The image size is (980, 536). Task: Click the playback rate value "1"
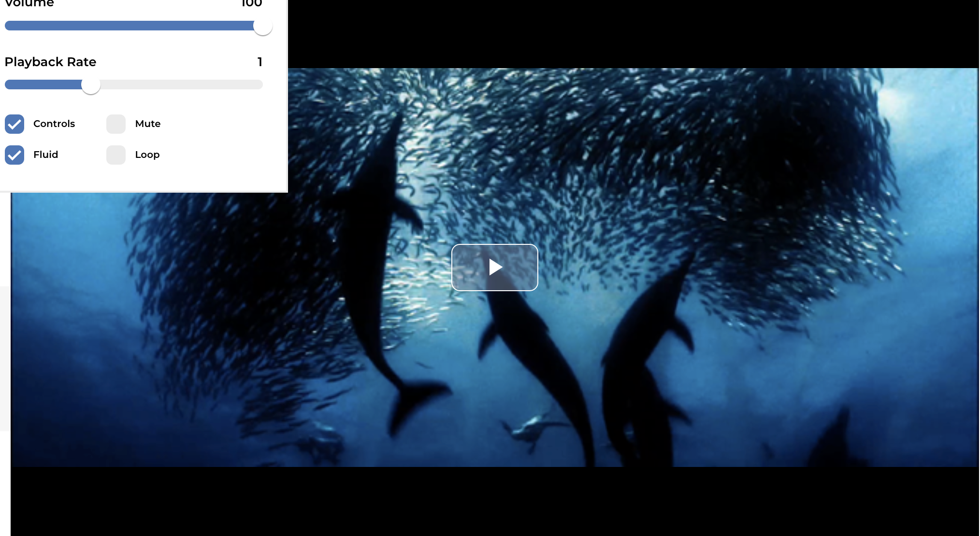pyautogui.click(x=259, y=62)
